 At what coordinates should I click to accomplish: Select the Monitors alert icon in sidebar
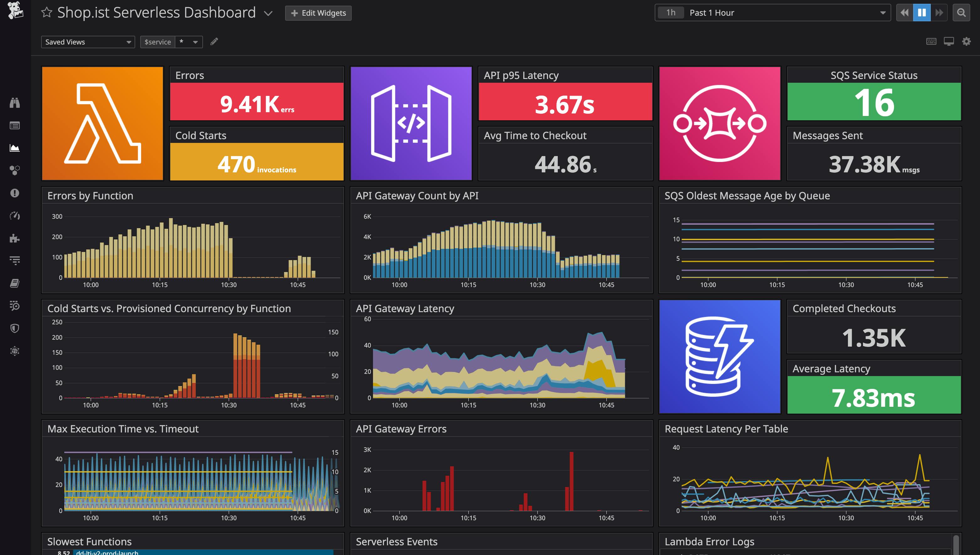click(x=14, y=193)
